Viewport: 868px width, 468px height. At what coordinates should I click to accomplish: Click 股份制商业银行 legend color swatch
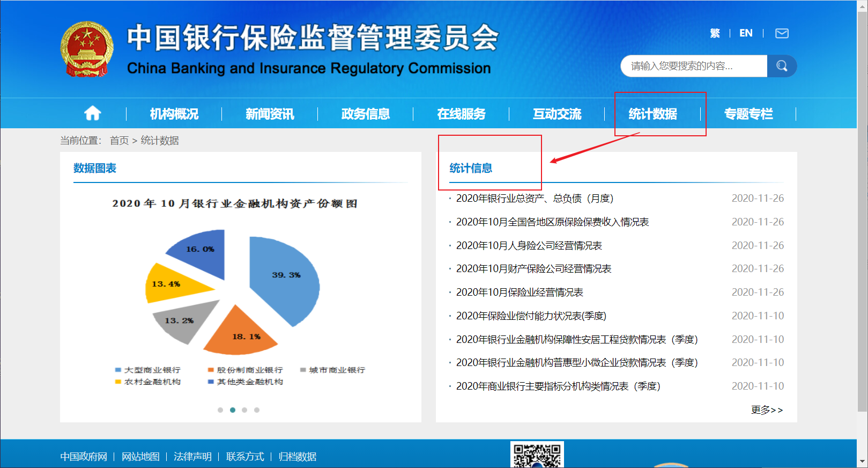pos(211,370)
